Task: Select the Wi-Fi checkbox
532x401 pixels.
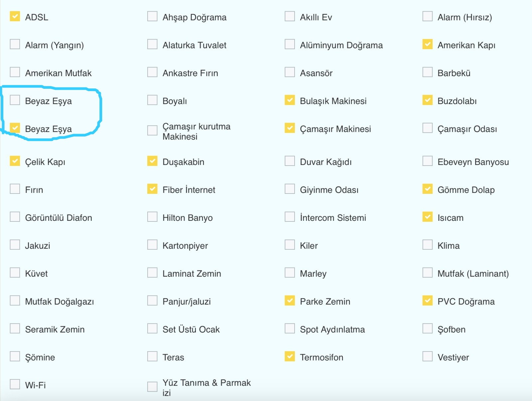Action: [x=15, y=384]
